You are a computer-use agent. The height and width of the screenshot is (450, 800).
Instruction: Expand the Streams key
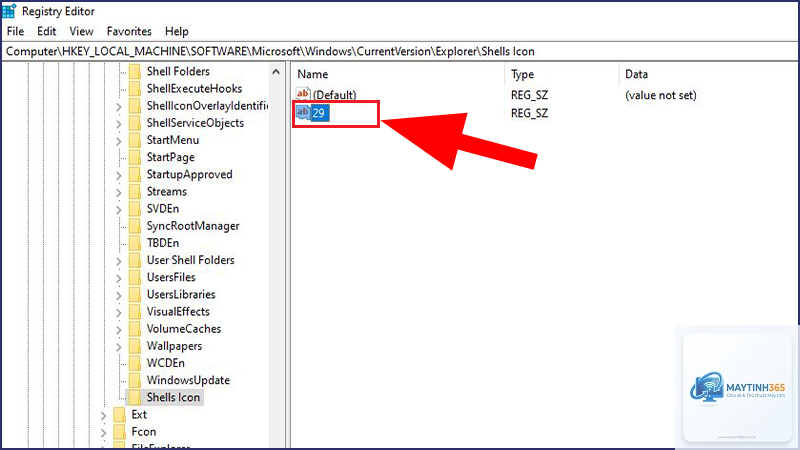click(118, 192)
